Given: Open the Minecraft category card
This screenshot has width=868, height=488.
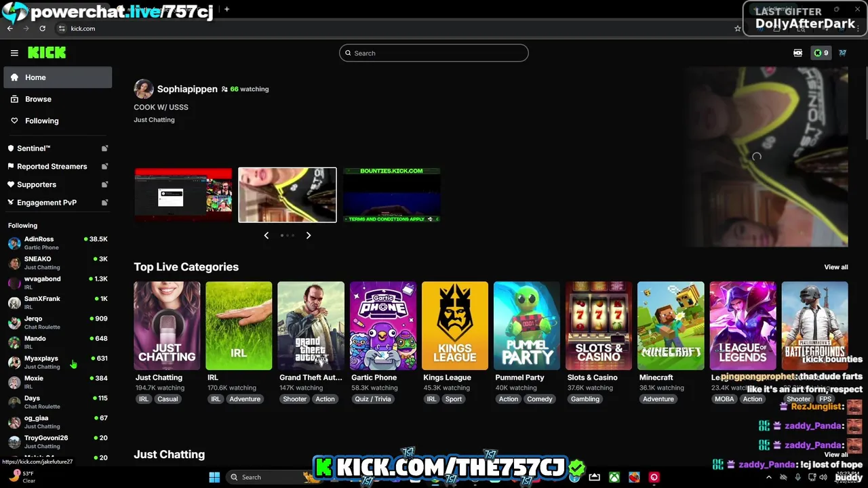Looking at the screenshot, I should pyautogui.click(x=671, y=326).
